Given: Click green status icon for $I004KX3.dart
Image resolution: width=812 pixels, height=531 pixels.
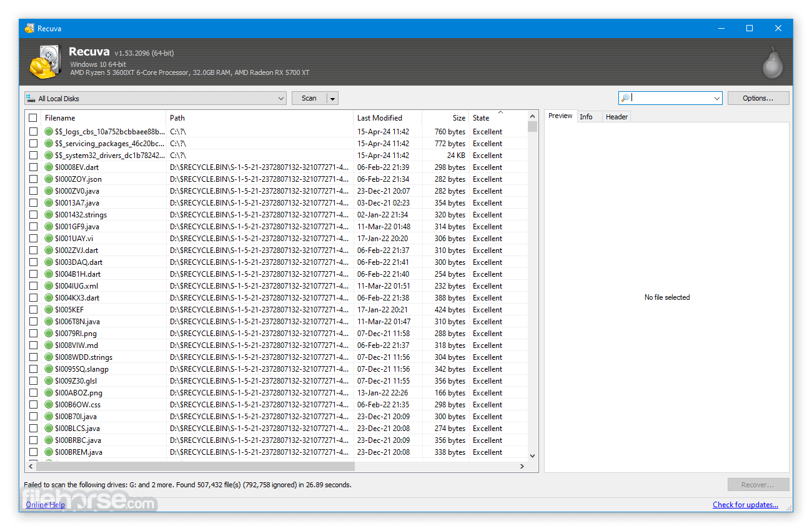Looking at the screenshot, I should [49, 298].
